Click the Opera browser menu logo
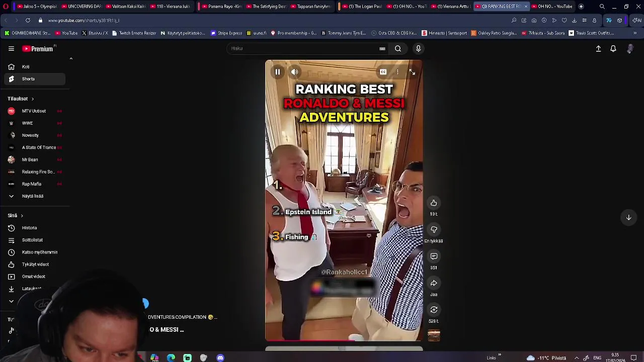 [x=6, y=7]
